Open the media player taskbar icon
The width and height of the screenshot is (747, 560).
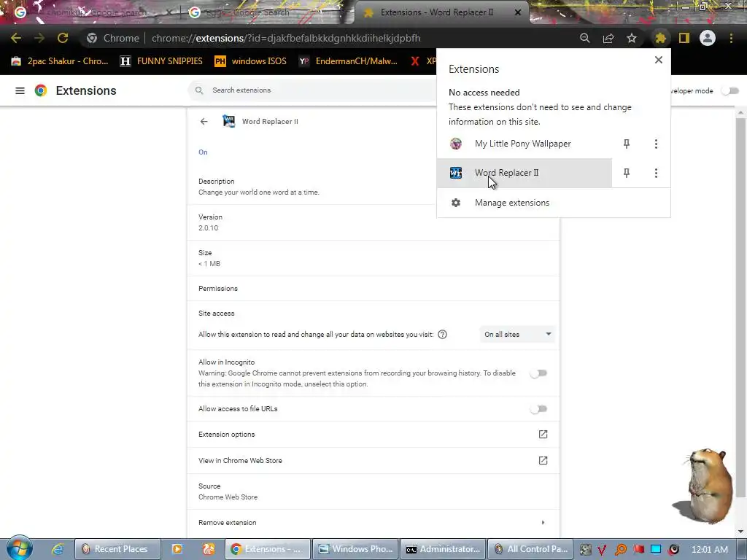click(177, 549)
